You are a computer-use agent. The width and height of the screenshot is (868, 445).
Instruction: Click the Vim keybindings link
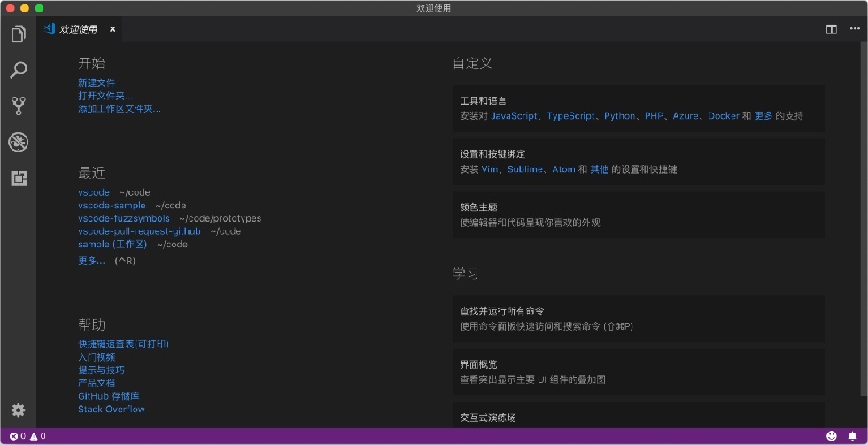point(489,169)
